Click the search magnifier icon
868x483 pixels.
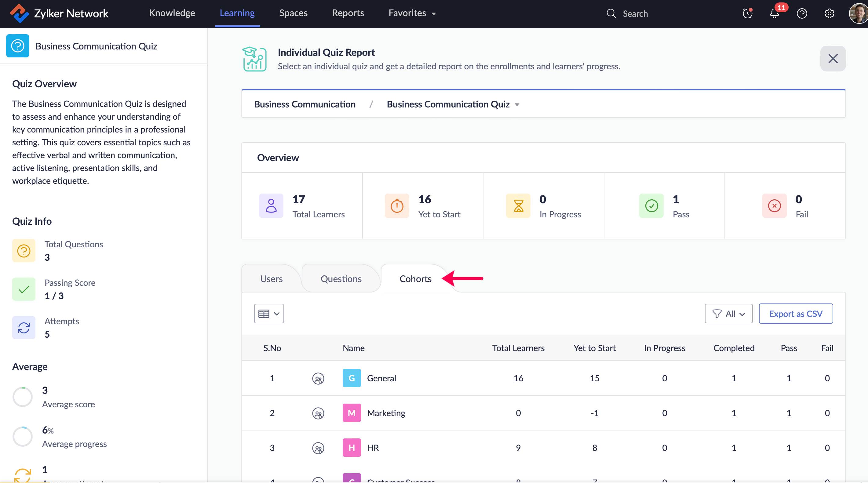(611, 14)
